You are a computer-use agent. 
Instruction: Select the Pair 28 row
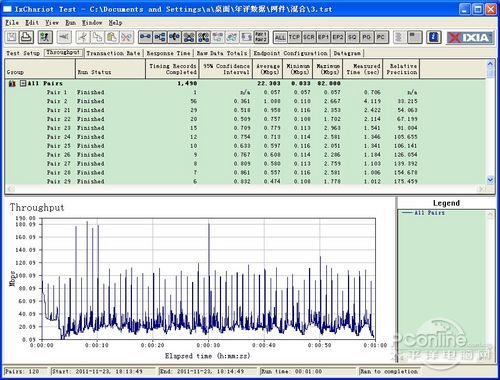[x=245, y=173]
